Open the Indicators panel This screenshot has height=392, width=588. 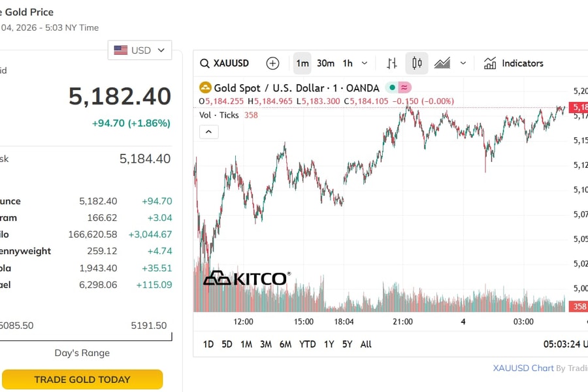(x=514, y=63)
